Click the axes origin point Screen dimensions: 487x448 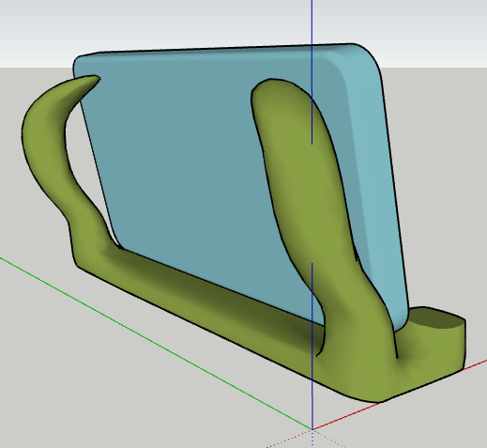click(312, 429)
